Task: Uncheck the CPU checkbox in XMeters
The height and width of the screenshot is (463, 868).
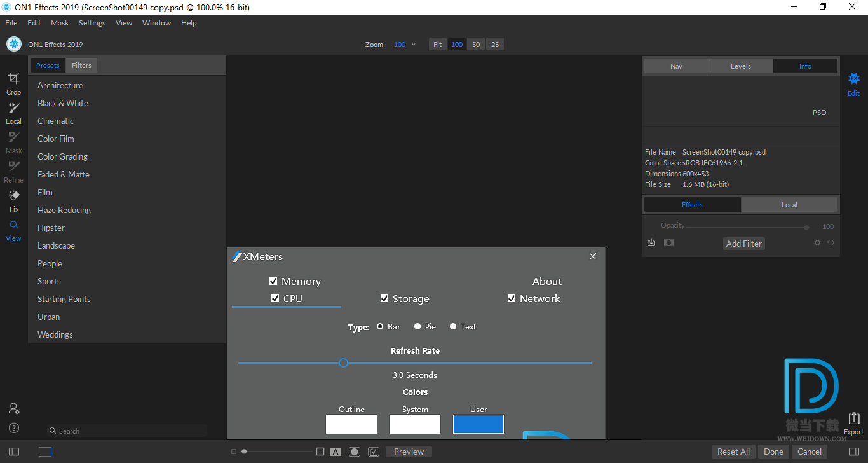Action: [x=275, y=298]
